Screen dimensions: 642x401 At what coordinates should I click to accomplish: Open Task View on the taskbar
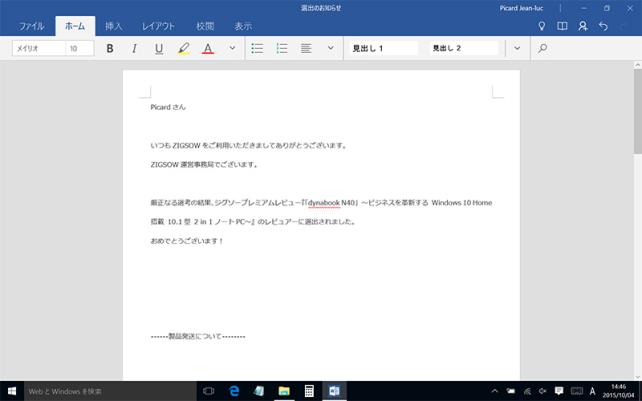coord(208,391)
